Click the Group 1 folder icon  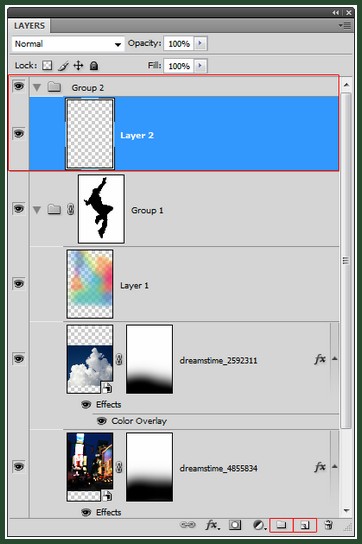point(54,209)
